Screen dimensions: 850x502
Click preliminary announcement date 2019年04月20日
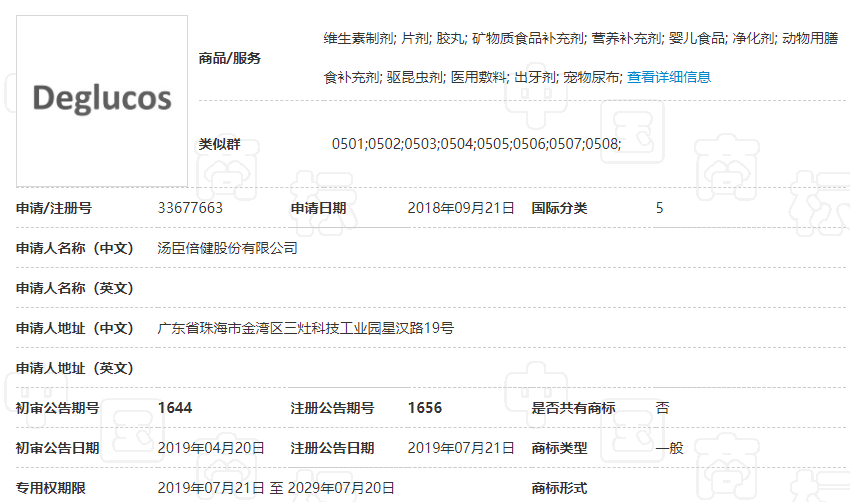[x=211, y=448]
